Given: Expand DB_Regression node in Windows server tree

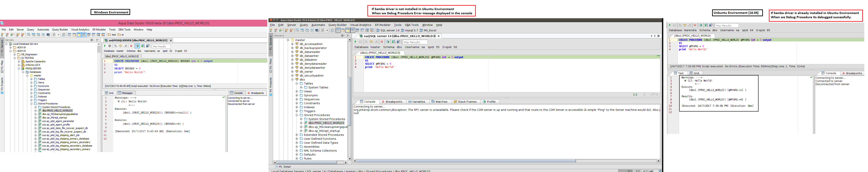Looking at the screenshot, I should tap(15, 54).
